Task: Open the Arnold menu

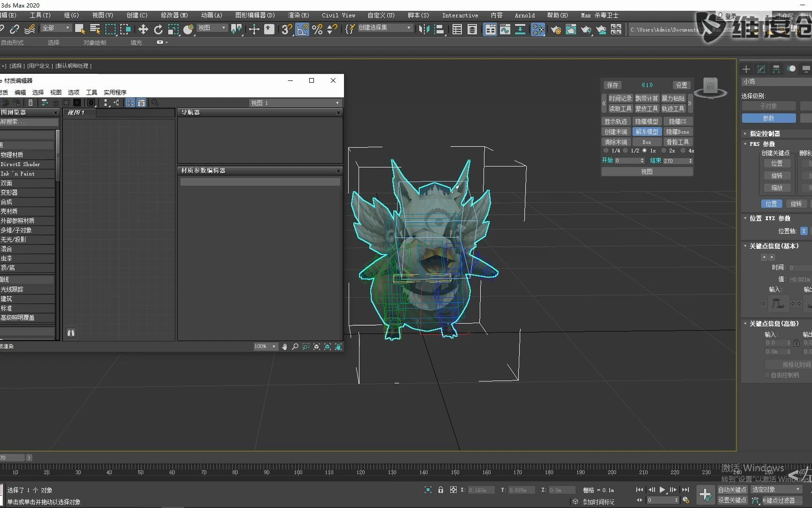Action: 524,15
